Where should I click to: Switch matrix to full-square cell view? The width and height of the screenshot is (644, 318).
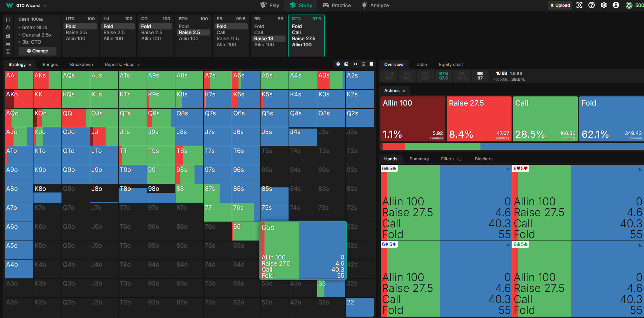click(371, 64)
